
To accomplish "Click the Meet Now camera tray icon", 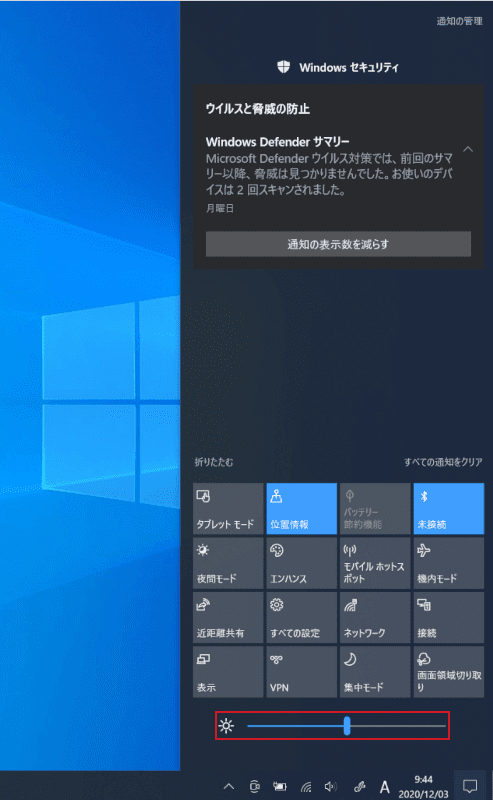I will 255,786.
